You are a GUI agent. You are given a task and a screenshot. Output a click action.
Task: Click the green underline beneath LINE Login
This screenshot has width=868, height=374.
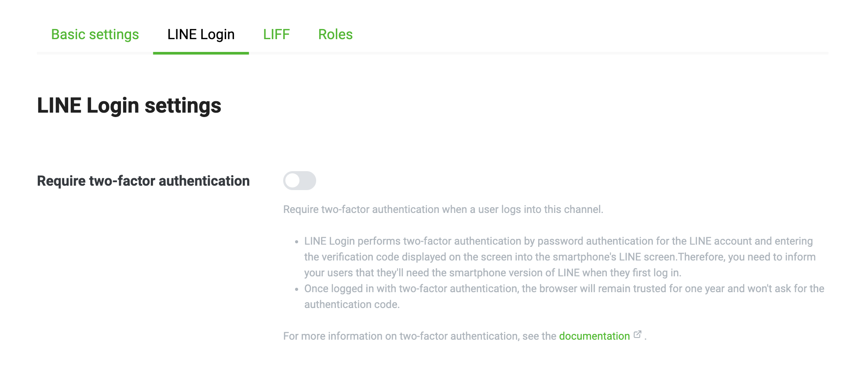(200, 53)
